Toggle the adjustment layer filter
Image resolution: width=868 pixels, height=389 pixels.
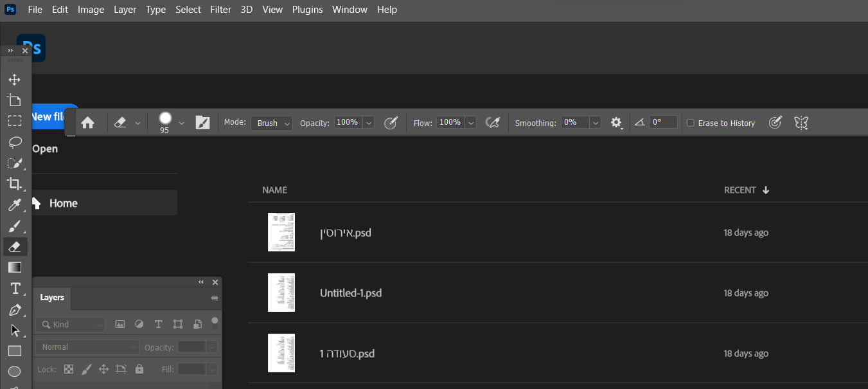139,325
